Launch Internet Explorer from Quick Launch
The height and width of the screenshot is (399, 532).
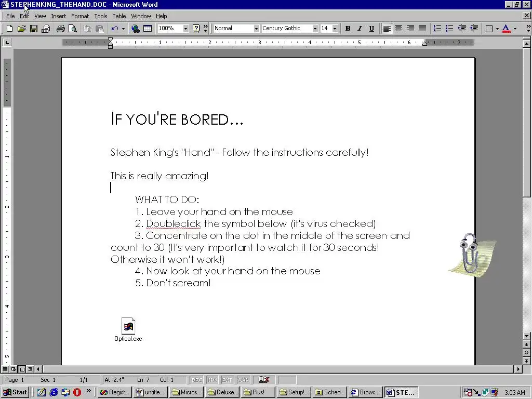(x=54, y=392)
